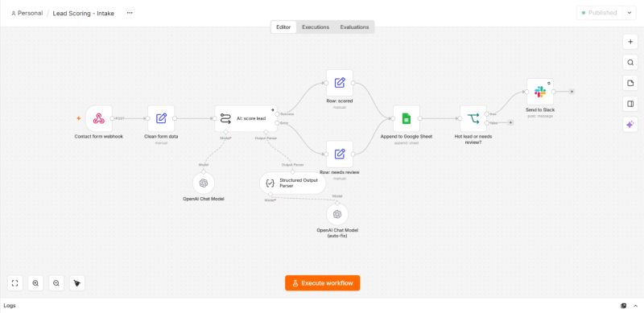Image resolution: width=644 pixels, height=313 pixels.
Task: Switch to the Executions tab
Action: click(316, 27)
